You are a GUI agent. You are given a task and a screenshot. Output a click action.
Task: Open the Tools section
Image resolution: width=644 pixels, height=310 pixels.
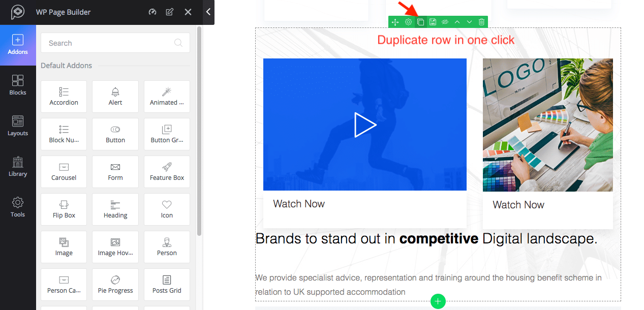pyautogui.click(x=18, y=206)
